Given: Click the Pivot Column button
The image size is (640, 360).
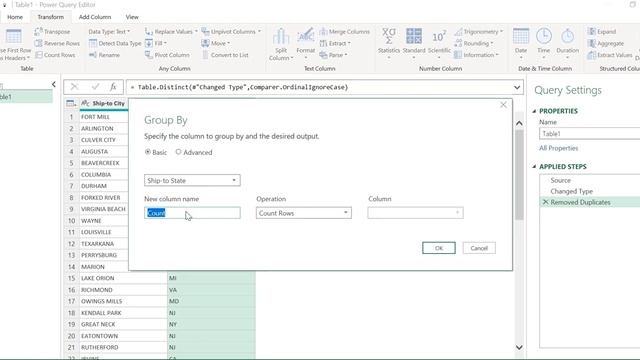Looking at the screenshot, I should (167, 55).
